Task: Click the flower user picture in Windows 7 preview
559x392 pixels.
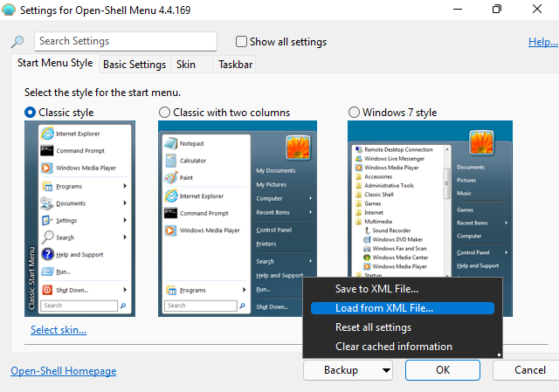Action: point(482,142)
